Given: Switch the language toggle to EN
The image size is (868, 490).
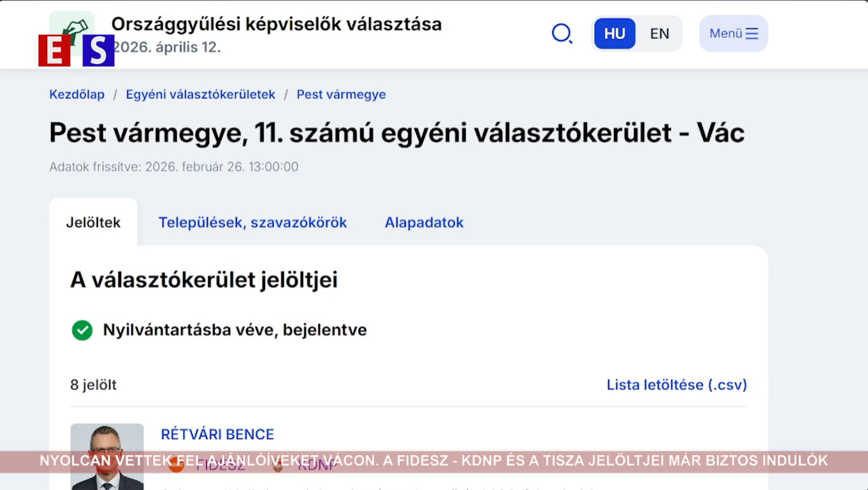Looking at the screenshot, I should point(659,34).
